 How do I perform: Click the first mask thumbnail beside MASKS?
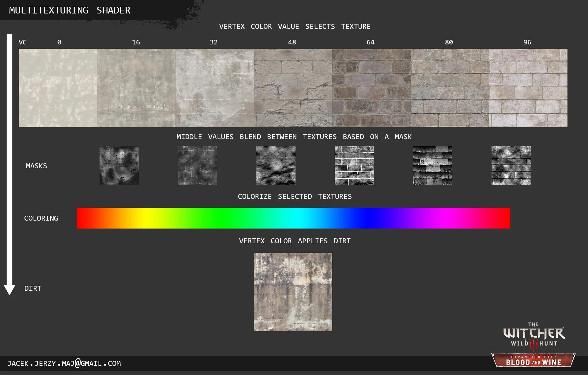tap(119, 166)
